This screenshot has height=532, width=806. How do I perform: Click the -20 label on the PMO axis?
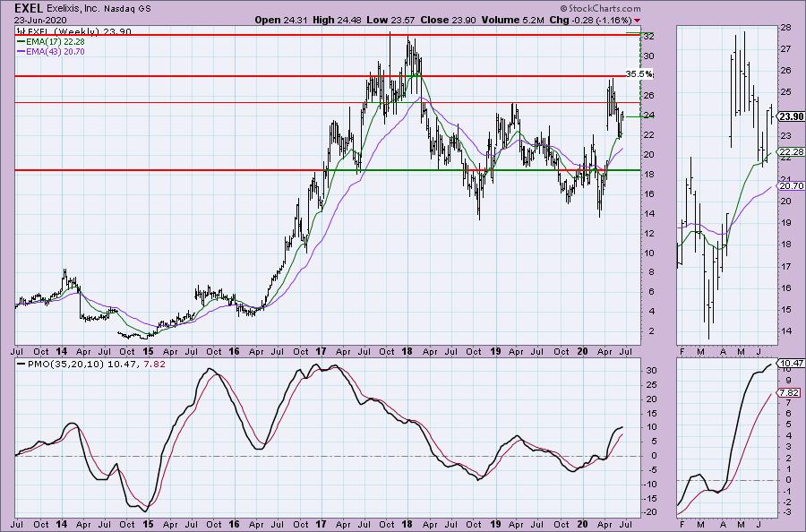point(650,512)
